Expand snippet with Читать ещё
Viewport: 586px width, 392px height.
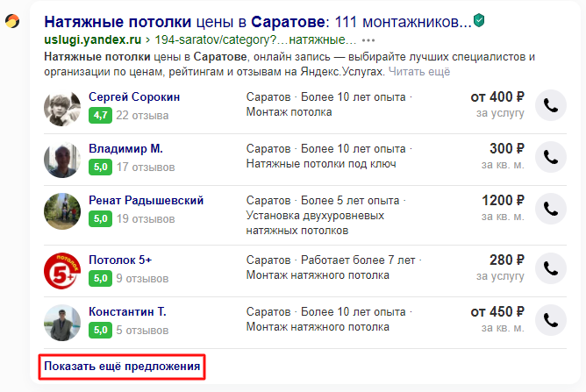[x=419, y=71]
